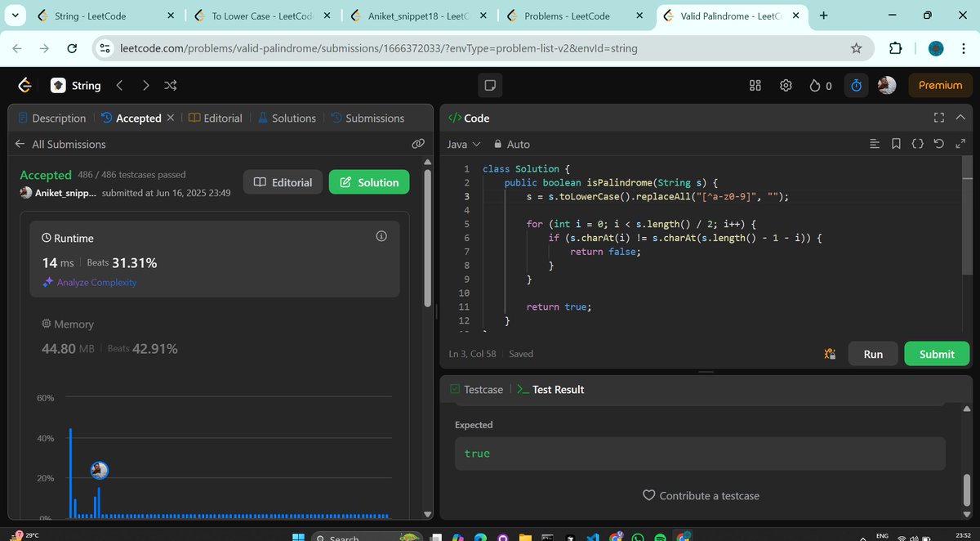
Task: Open the layout grid icon
Action: coord(755,85)
